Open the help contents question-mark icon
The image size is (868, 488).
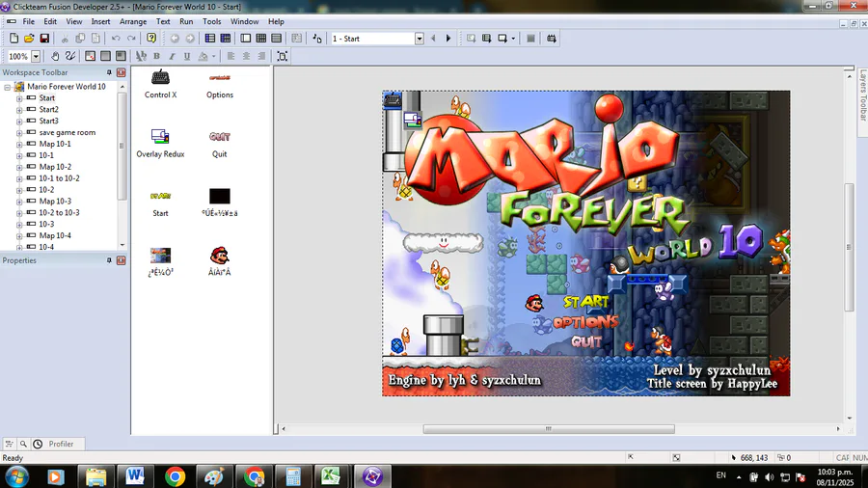(151, 39)
